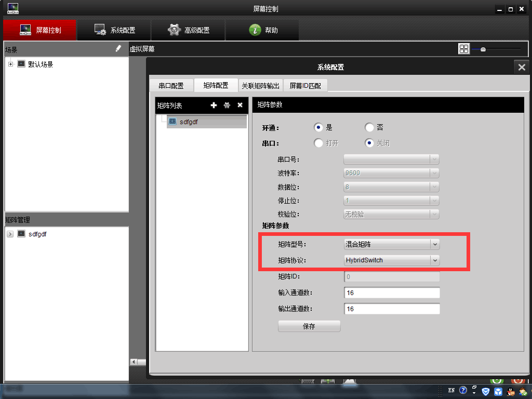532x399 pixels.
Task: Click the add matrix plus icon
Action: click(214, 105)
